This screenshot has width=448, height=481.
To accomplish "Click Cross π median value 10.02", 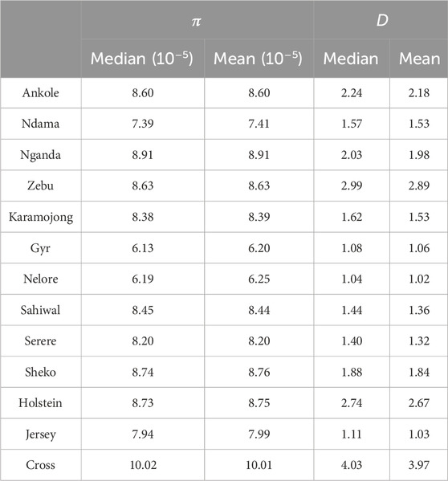I will coord(143,465).
